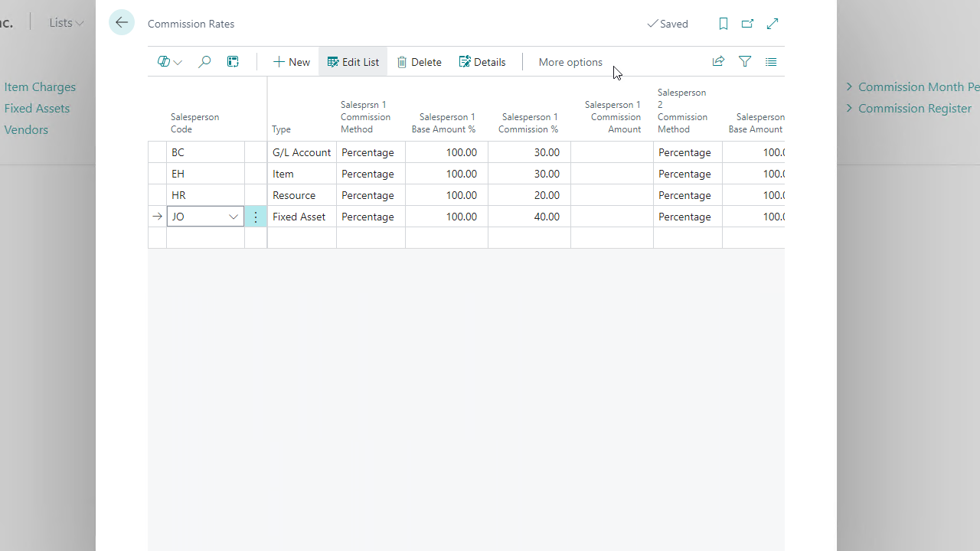The width and height of the screenshot is (980, 551).
Task: Show row options for JO row
Action: (256, 217)
